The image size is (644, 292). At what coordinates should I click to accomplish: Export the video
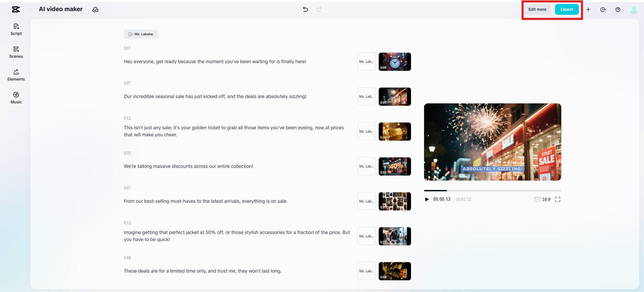567,9
